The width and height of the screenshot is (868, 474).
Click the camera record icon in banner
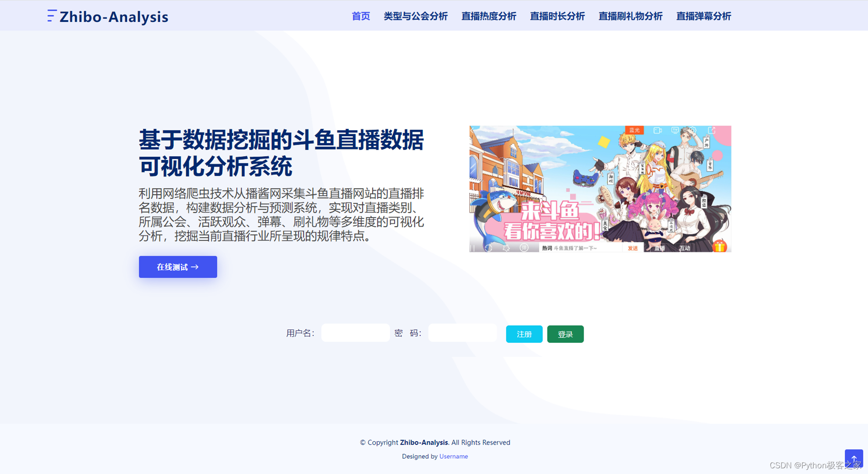coord(657,130)
